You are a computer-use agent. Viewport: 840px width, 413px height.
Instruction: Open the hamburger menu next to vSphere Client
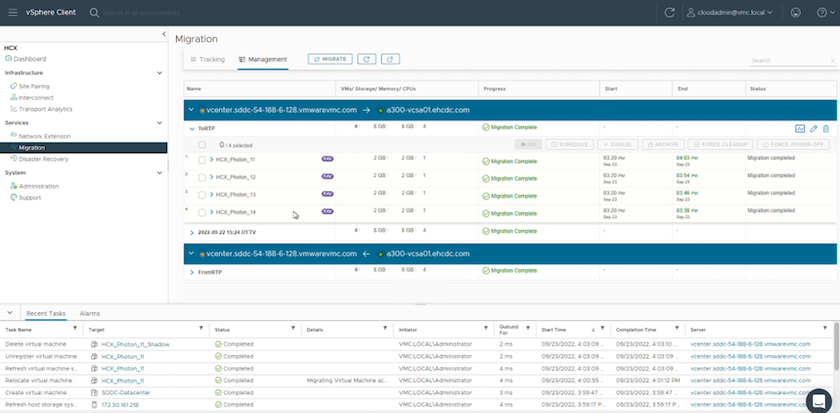(13, 13)
